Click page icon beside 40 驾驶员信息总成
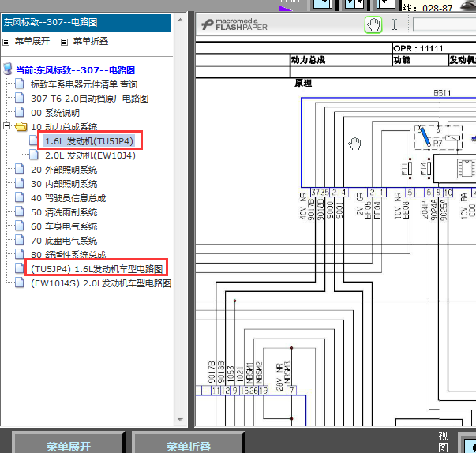The width and height of the screenshot is (476, 453). (x=20, y=197)
